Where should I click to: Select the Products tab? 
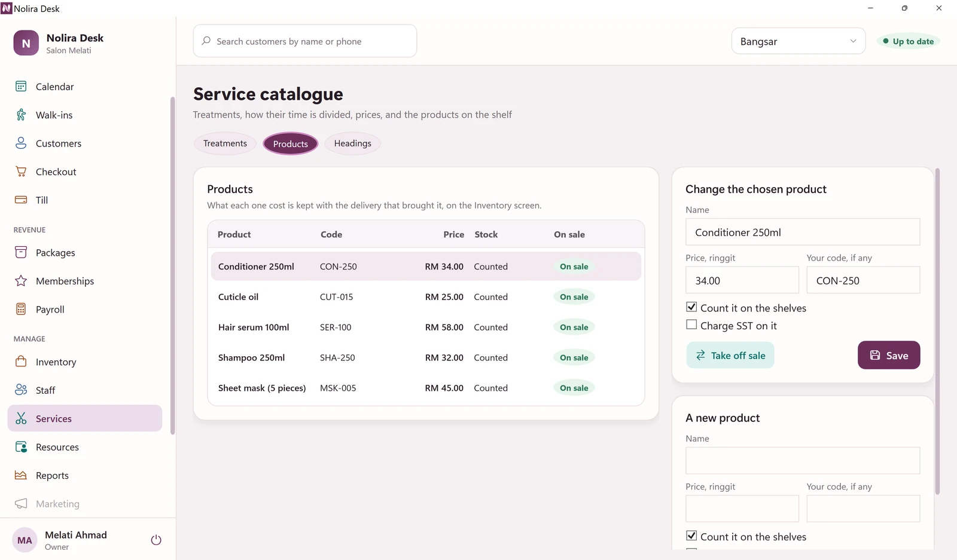pyautogui.click(x=291, y=143)
